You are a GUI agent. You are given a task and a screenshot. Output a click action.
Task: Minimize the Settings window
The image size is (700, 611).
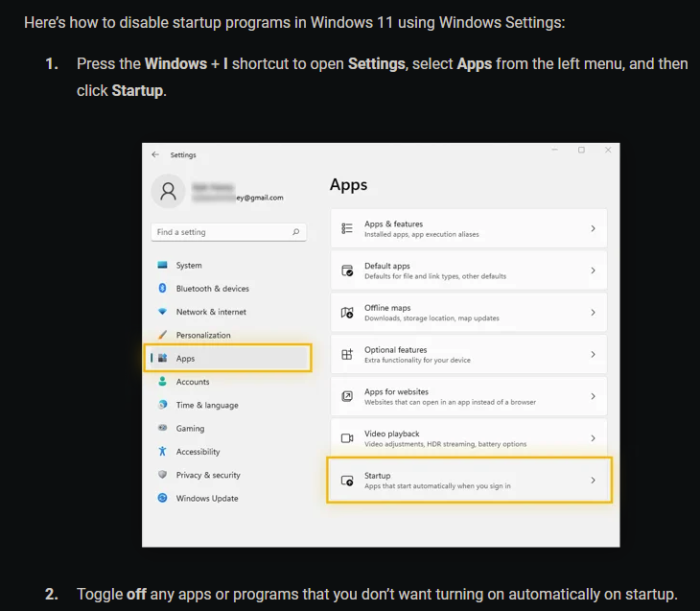click(x=554, y=150)
